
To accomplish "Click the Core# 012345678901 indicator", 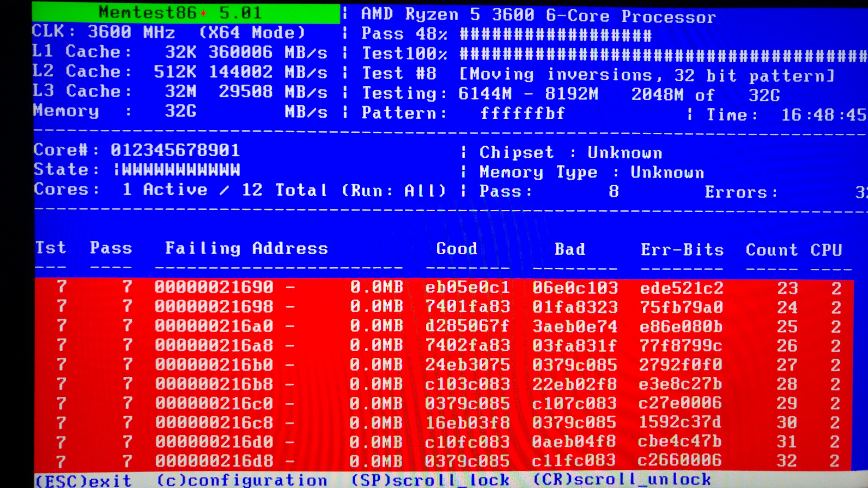I will [x=175, y=150].
